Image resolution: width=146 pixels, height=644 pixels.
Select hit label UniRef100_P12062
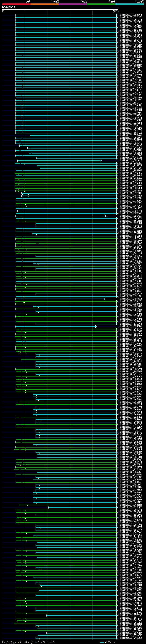(x=131, y=70)
